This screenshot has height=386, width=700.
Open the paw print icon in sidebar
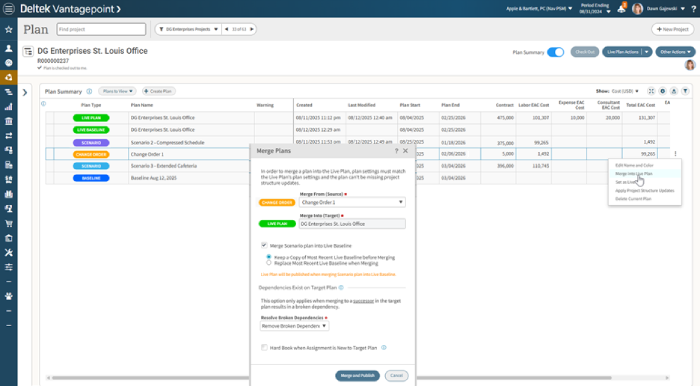coord(8,296)
